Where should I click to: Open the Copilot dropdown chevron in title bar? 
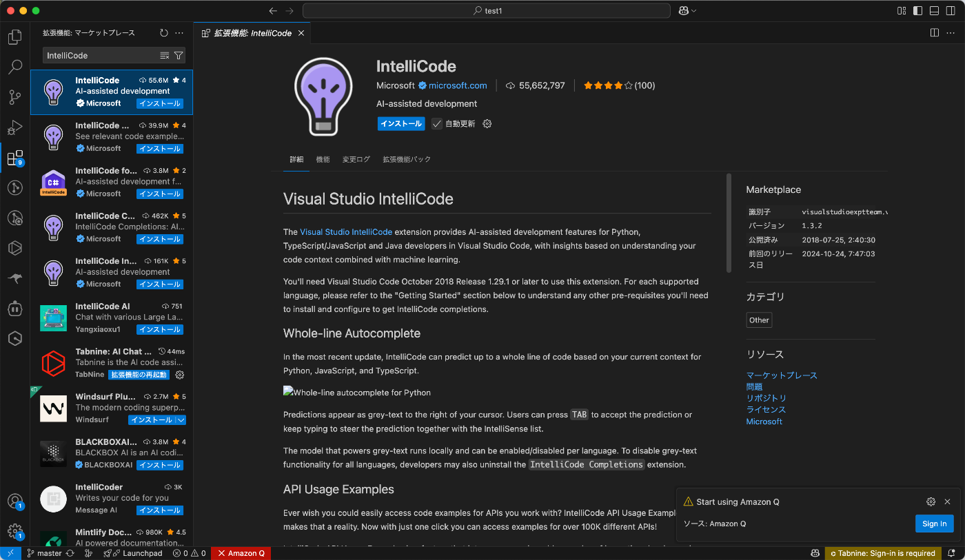[x=693, y=10]
